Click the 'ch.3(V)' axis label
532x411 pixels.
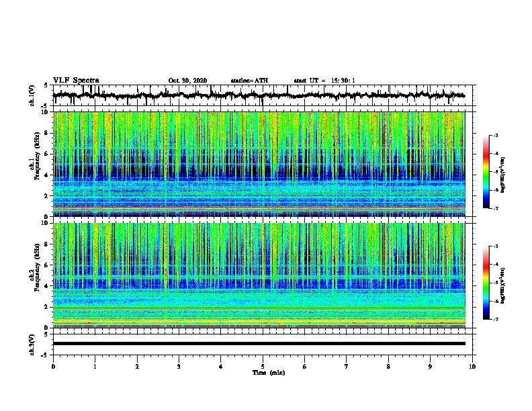click(x=32, y=345)
